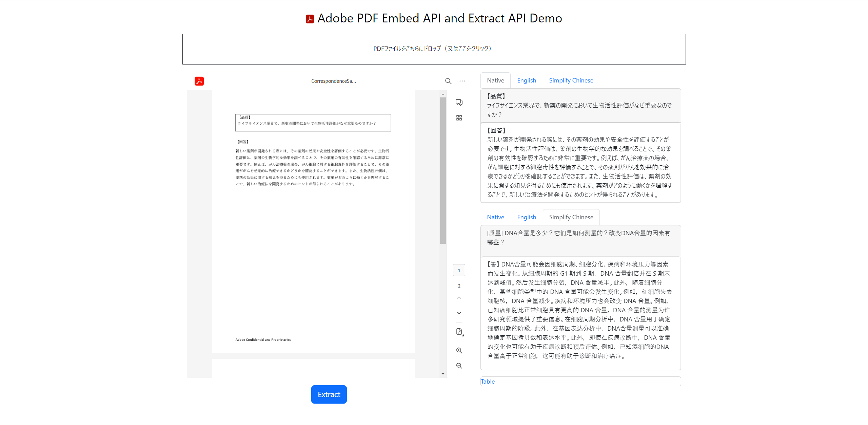Zoom in on the PDF document
The width and height of the screenshot is (868, 425).
[x=459, y=350]
